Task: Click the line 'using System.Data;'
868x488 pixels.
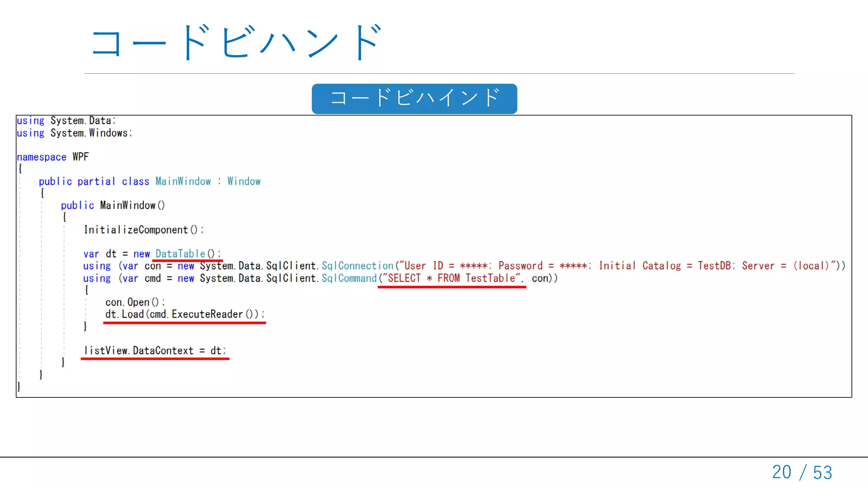Action: (66, 121)
